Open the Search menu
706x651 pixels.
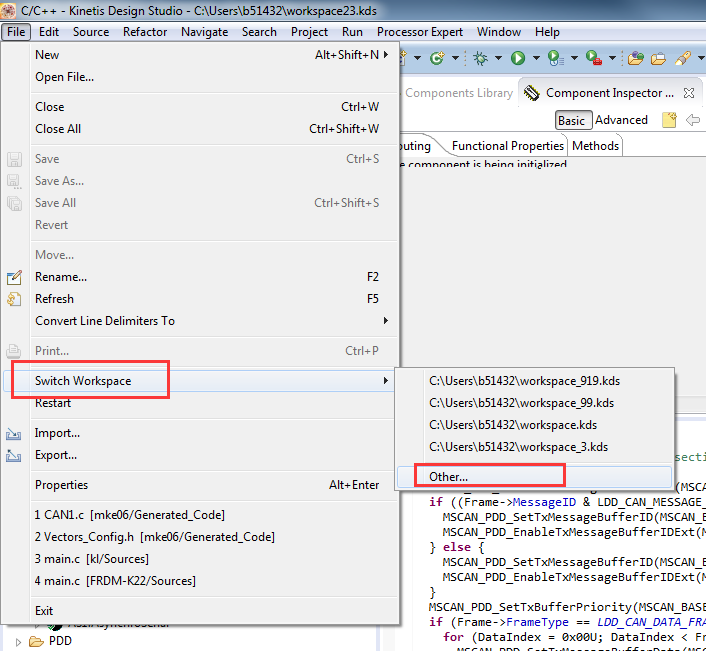pyautogui.click(x=259, y=32)
